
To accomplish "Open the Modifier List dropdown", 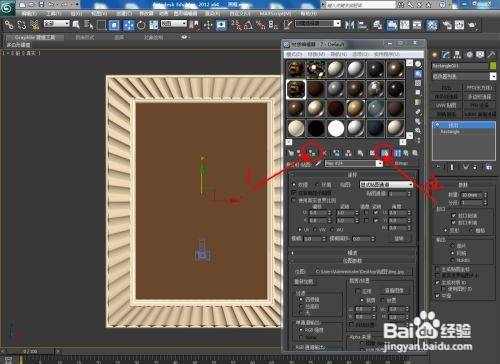I will point(464,76).
